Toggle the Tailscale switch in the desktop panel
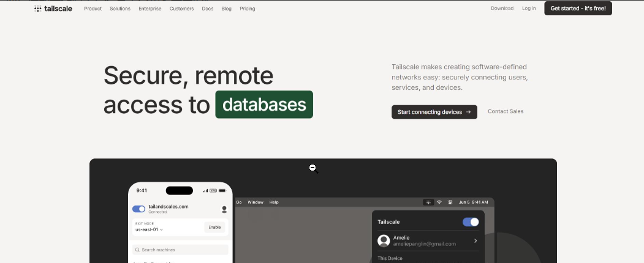Image resolution: width=644 pixels, height=263 pixels. click(x=471, y=222)
